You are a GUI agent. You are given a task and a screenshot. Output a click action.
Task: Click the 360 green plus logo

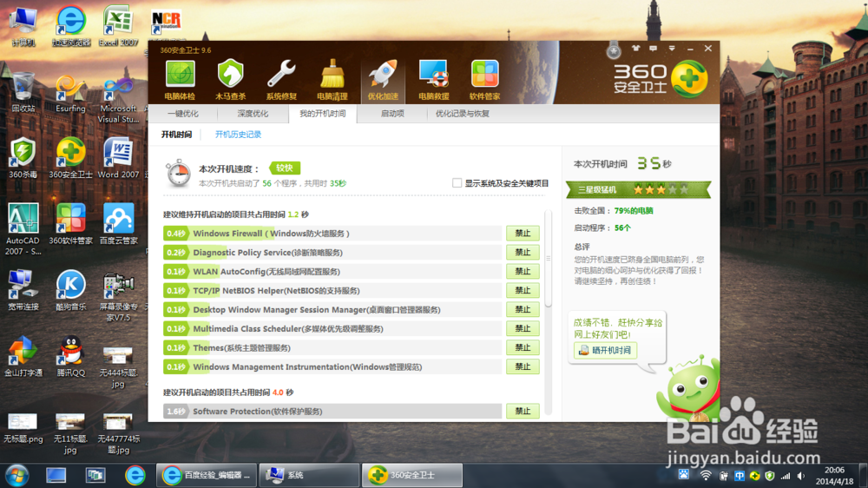pos(689,78)
